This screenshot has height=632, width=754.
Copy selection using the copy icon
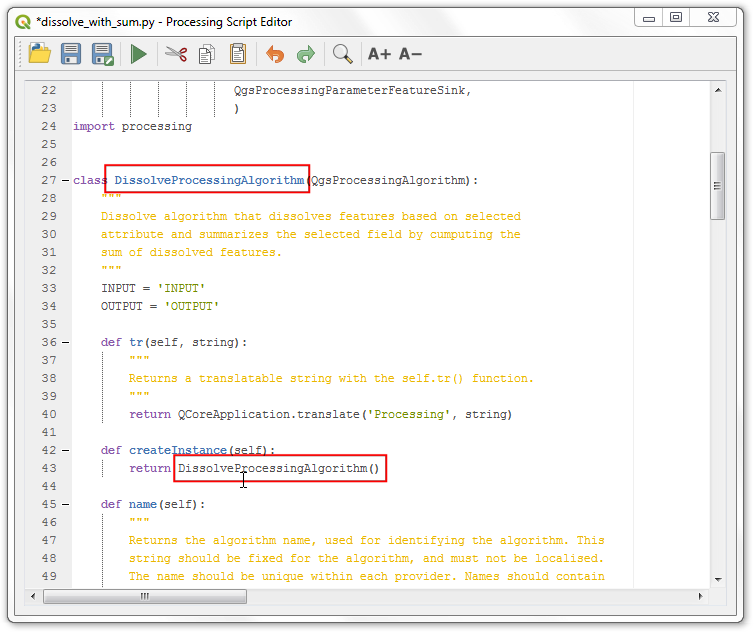point(207,54)
